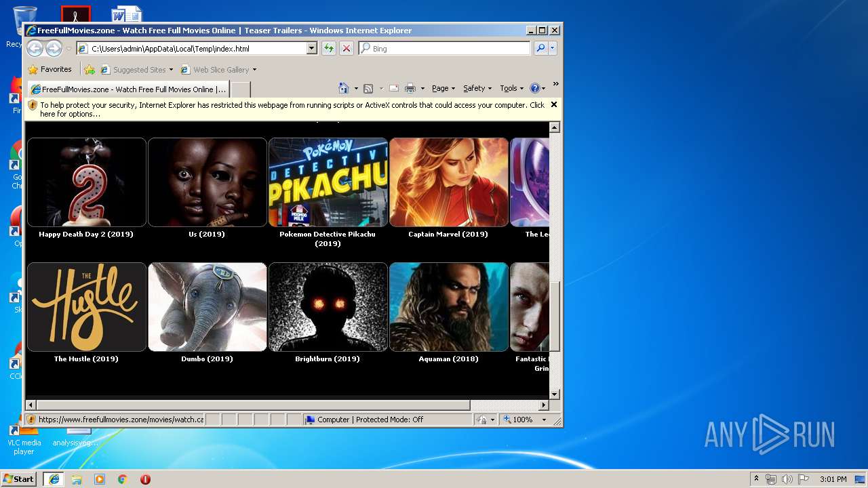Open the Recent Pages dropdown arrow
868x488 pixels.
pyautogui.click(x=68, y=49)
